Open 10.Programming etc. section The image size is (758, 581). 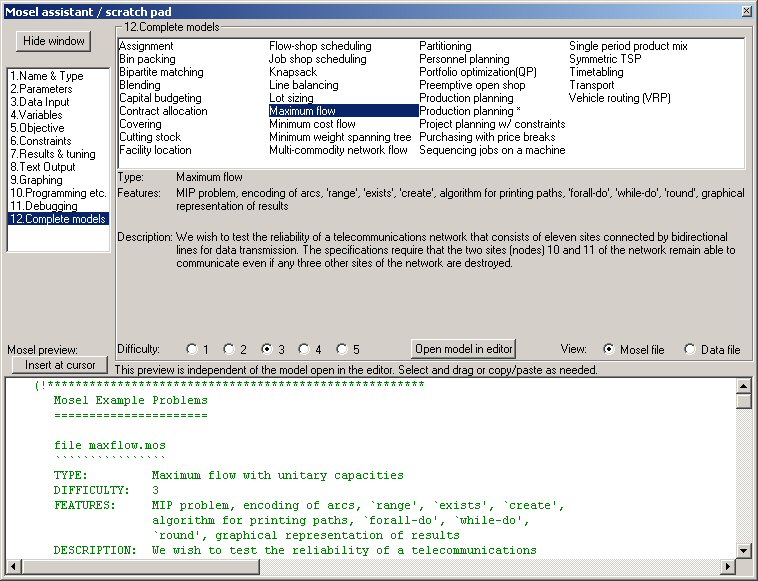[x=58, y=193]
